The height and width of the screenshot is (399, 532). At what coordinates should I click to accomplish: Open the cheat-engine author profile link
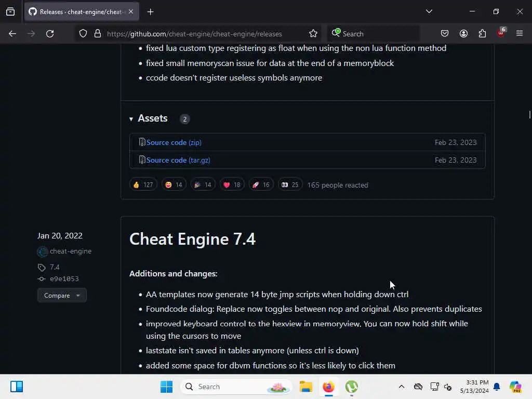[x=71, y=251]
